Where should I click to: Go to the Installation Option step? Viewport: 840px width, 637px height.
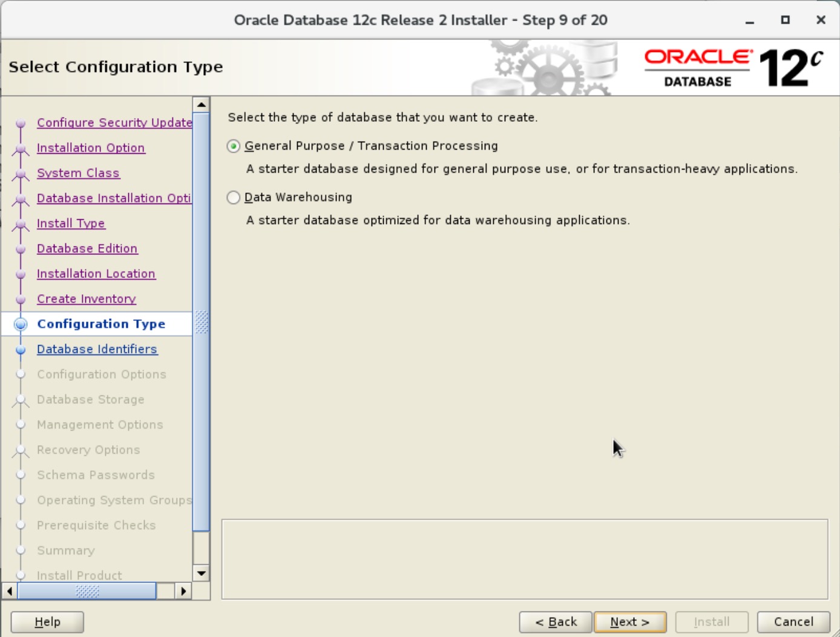[x=91, y=148]
